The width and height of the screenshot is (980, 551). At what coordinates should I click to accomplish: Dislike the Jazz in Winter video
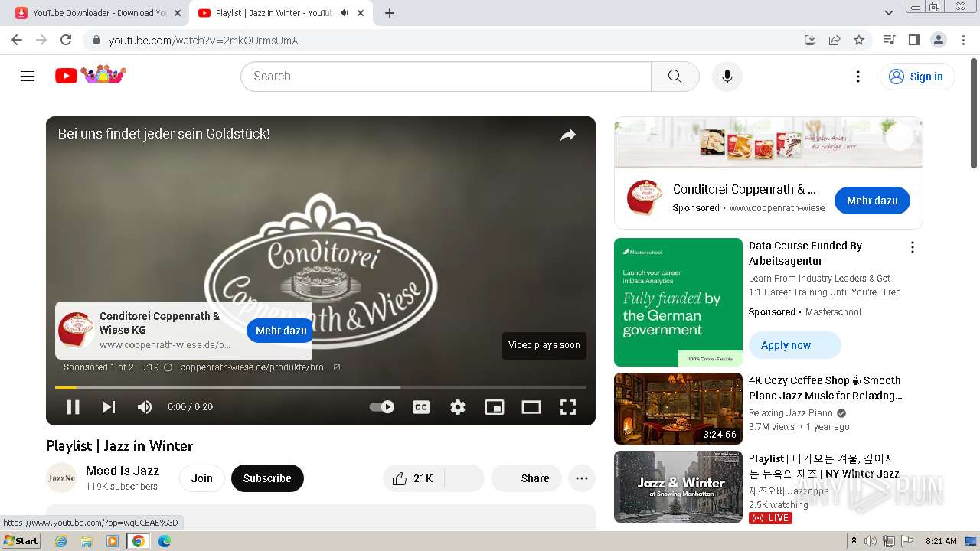coord(464,478)
